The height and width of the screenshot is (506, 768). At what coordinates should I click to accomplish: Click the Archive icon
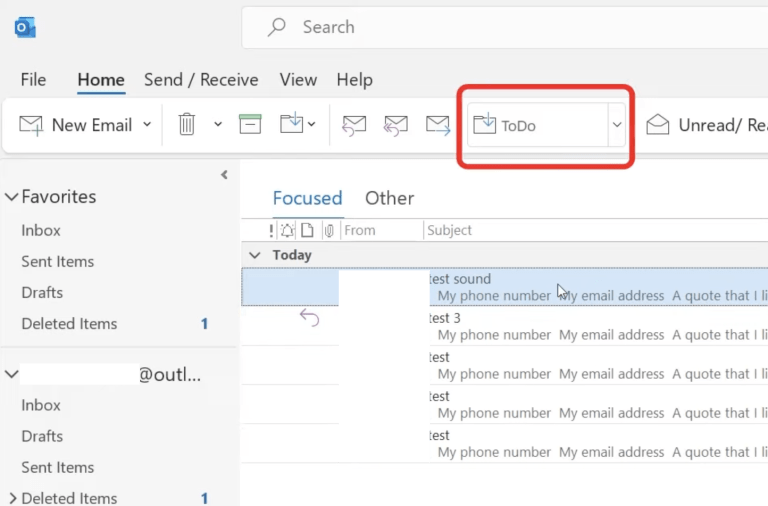(x=250, y=124)
